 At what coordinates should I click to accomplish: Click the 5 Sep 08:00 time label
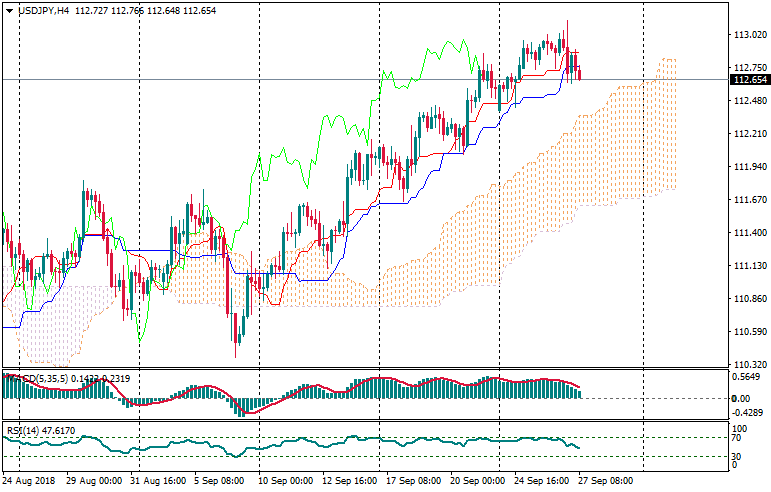pyautogui.click(x=221, y=481)
